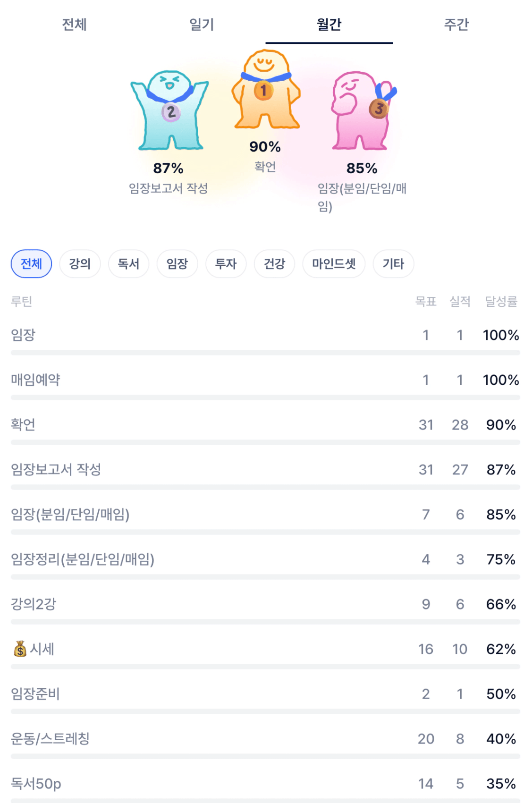Tap the 기타 filter chip

pos(393,263)
